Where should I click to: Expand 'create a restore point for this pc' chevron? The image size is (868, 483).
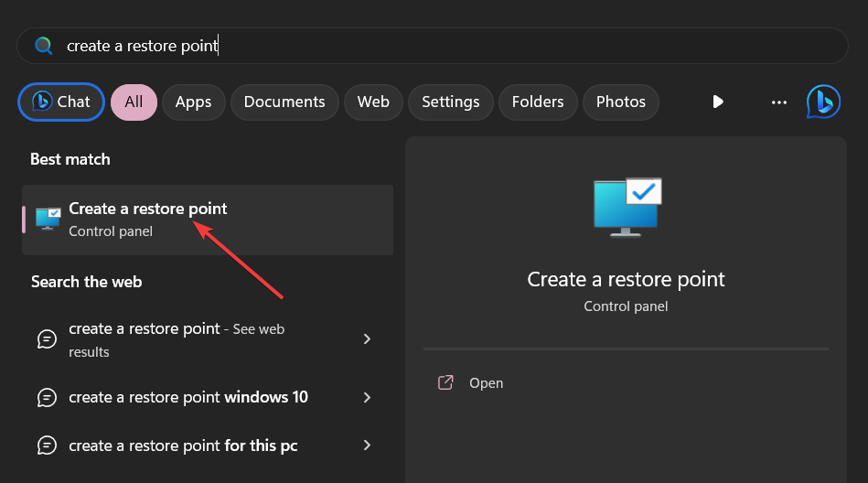[x=367, y=445]
